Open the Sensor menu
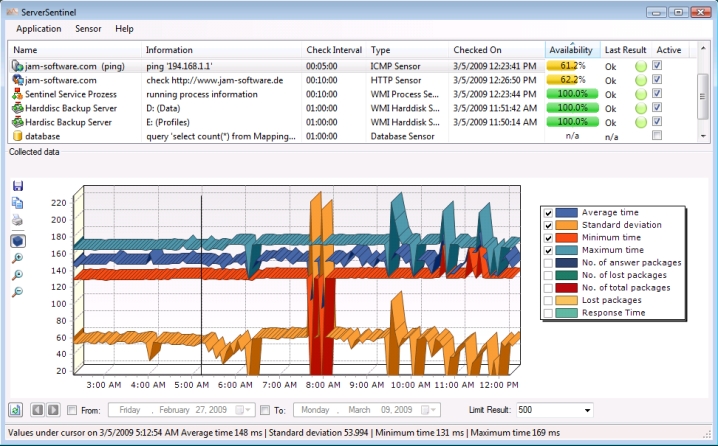The height and width of the screenshot is (446, 718). (x=86, y=29)
